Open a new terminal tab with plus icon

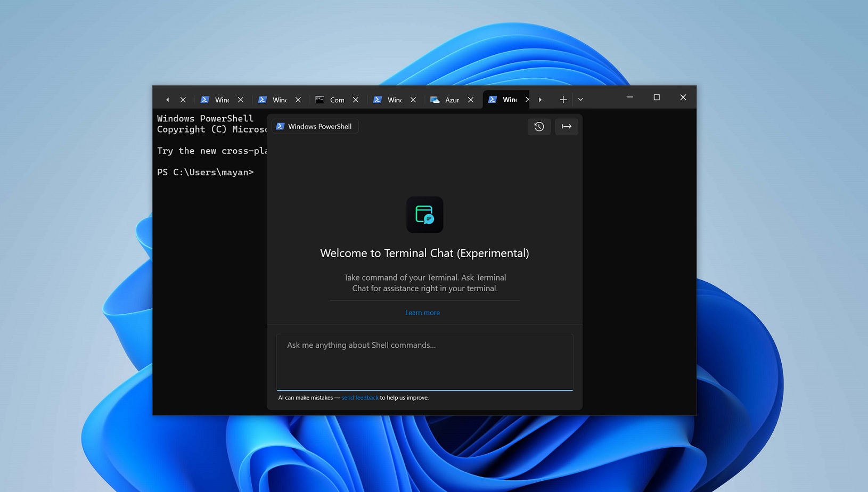coord(563,99)
